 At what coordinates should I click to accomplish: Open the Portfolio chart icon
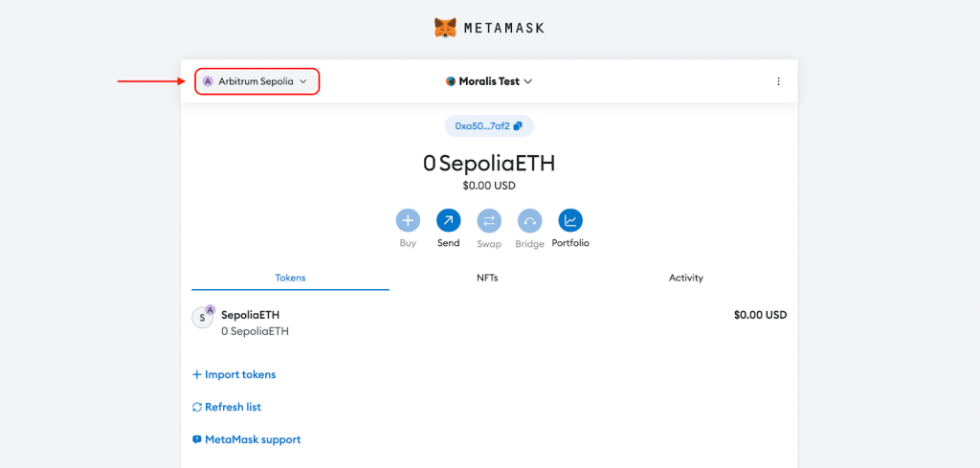570,221
